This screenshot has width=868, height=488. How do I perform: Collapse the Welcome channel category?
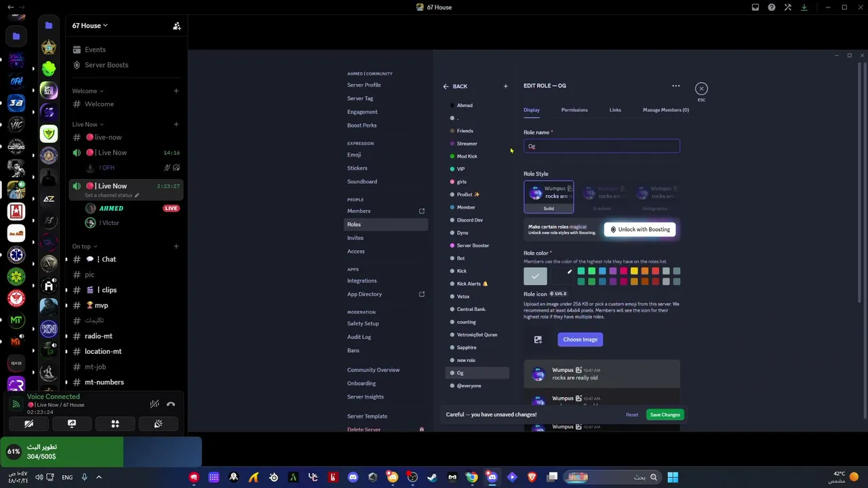pos(87,91)
